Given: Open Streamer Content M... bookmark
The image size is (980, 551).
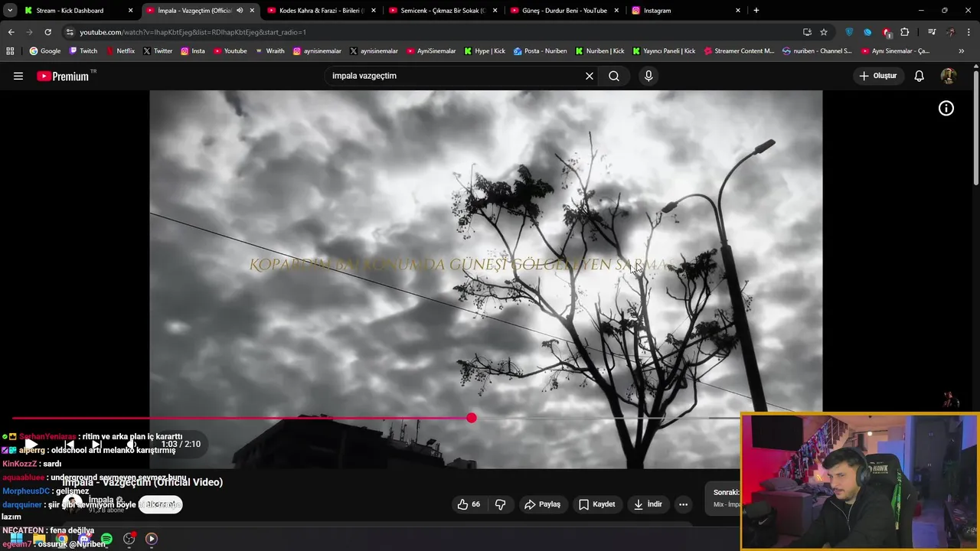Looking at the screenshot, I should [739, 51].
